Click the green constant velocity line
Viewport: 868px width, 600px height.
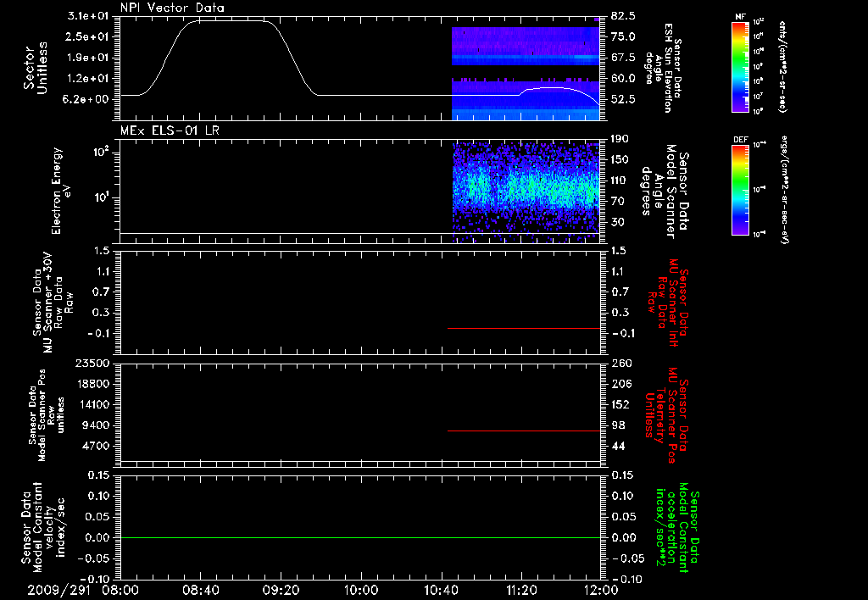click(x=359, y=537)
